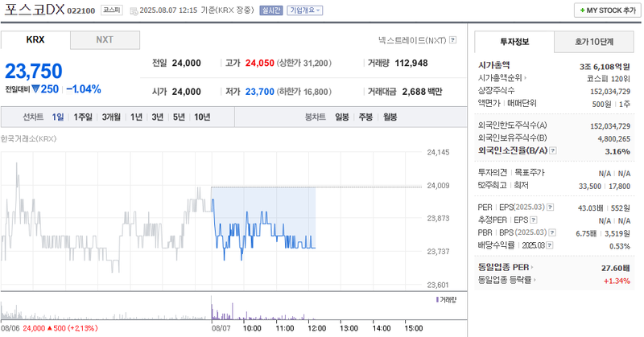Click the high price 24,050
The image size is (644, 337).
259,64
